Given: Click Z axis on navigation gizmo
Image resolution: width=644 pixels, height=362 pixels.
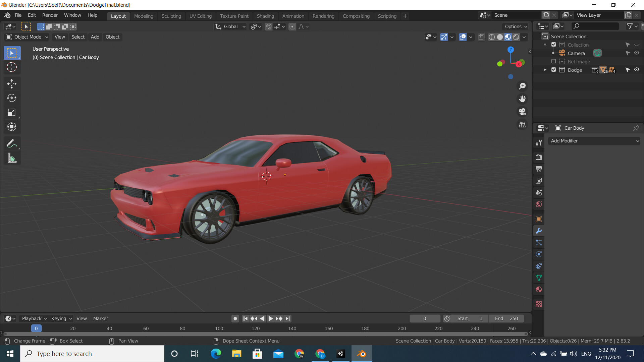Looking at the screenshot, I should 511,50.
